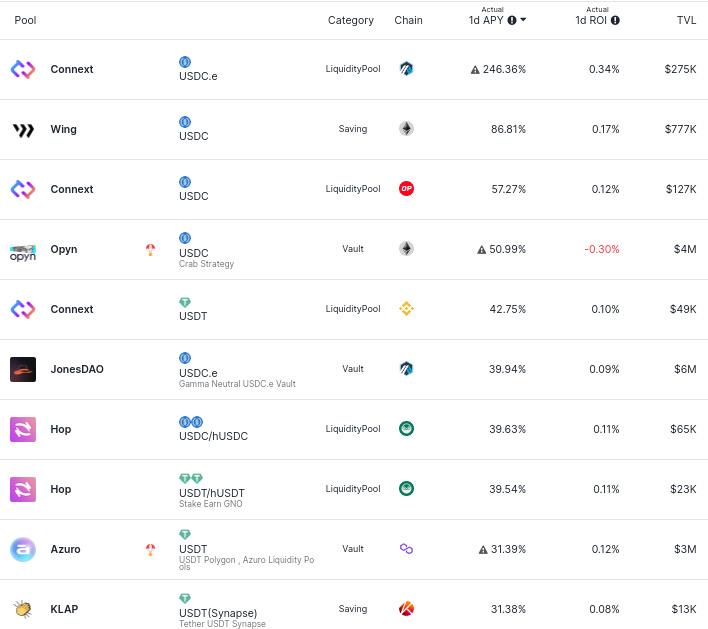
Task: Sort the table by TVL column
Action: 686,20
